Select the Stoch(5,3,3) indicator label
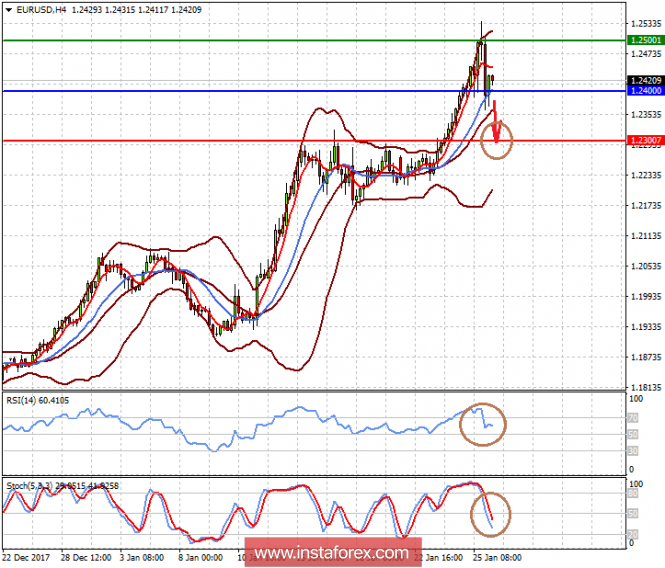Image resolution: width=665 pixels, height=568 pixels. 62,486
